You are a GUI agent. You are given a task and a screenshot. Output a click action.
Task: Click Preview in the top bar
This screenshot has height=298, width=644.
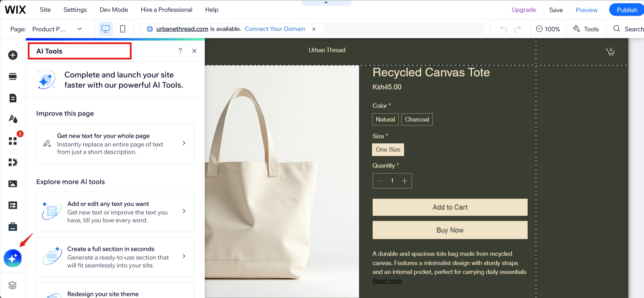click(587, 10)
